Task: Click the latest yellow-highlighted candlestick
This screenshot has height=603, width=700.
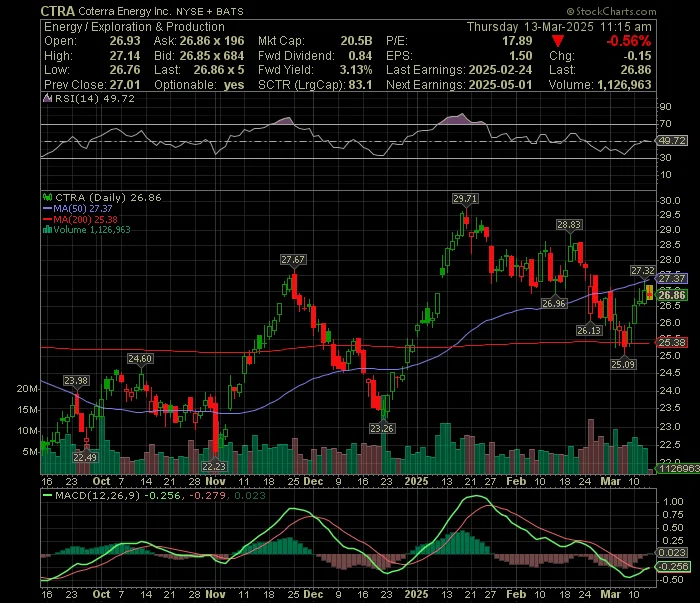Action: pyautogui.click(x=649, y=293)
